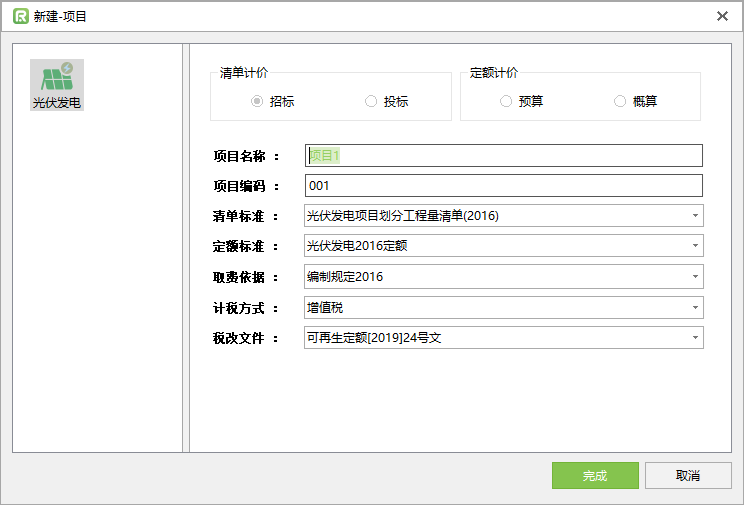744x505 pixels.
Task: Click the 定额计价 group heading
Action: (494, 73)
